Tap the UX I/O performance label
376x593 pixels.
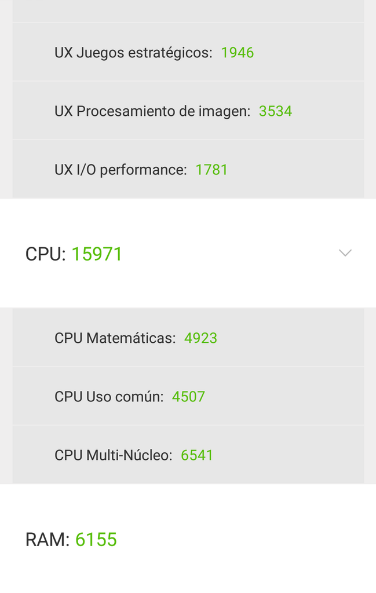[x=121, y=170]
